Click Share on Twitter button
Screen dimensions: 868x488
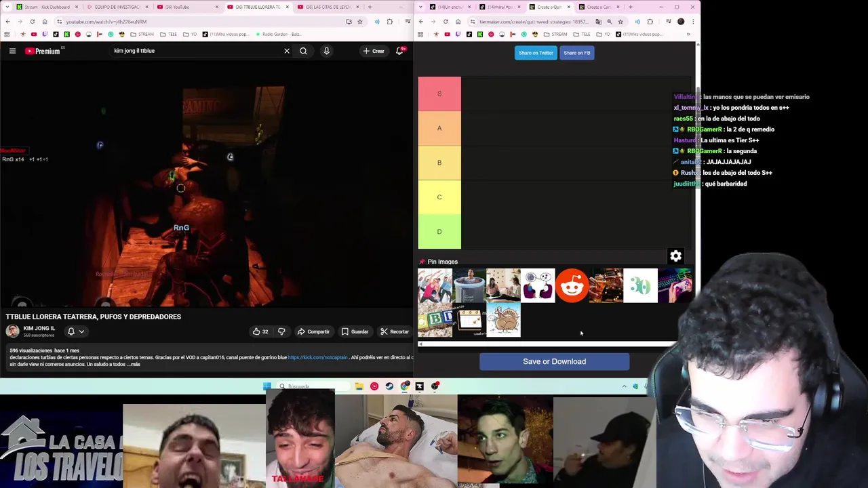536,53
